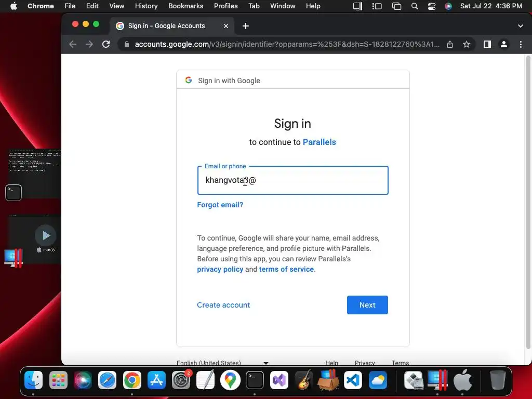Screen dimensions: 532x399
Task: Click the Stage Manager Parallels macOS thumbnail
Action: [x=34, y=239]
